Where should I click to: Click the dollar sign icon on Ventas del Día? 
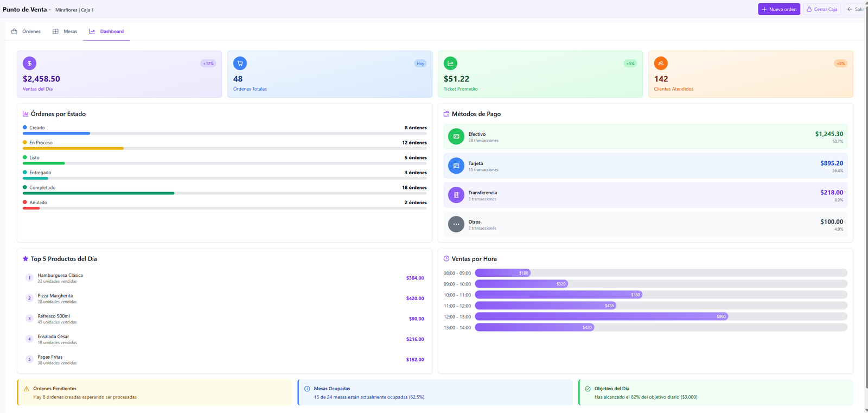[29, 63]
